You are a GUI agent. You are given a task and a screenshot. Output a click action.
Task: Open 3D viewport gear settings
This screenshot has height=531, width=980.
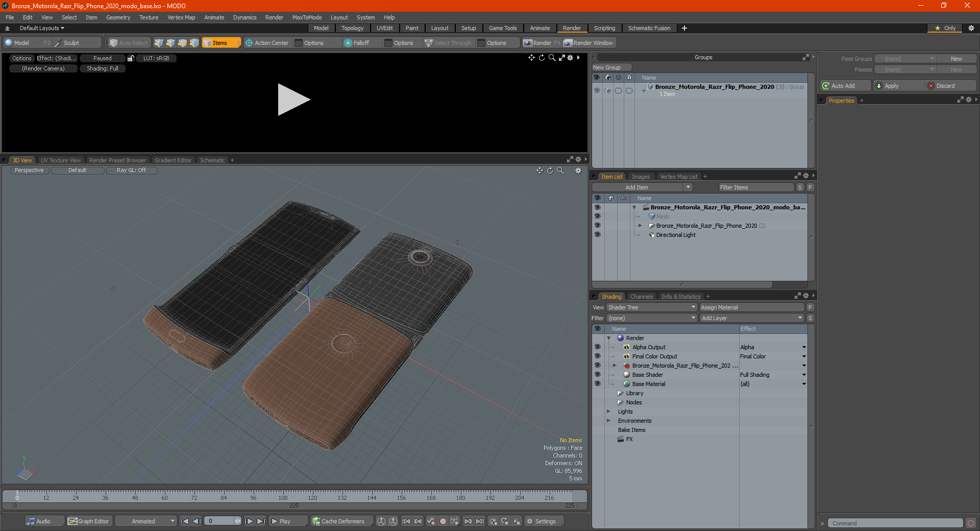[578, 171]
